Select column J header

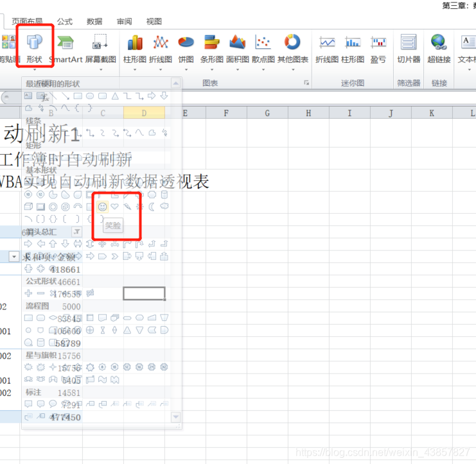tap(391, 113)
